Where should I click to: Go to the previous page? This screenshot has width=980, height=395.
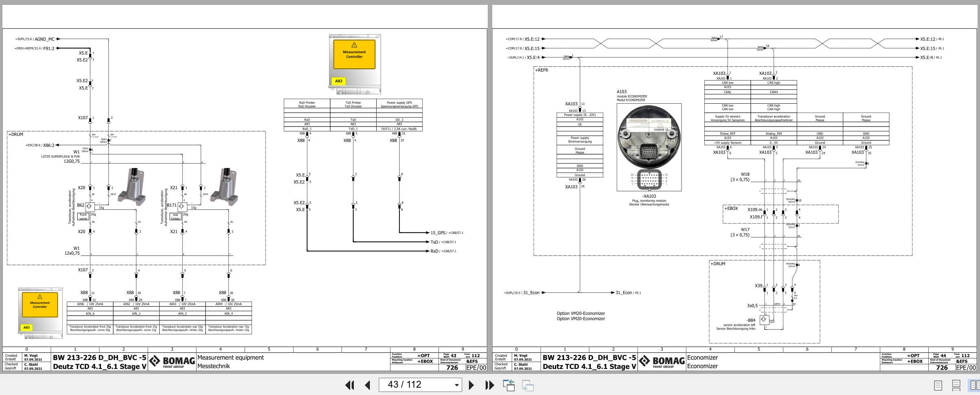[x=367, y=385]
